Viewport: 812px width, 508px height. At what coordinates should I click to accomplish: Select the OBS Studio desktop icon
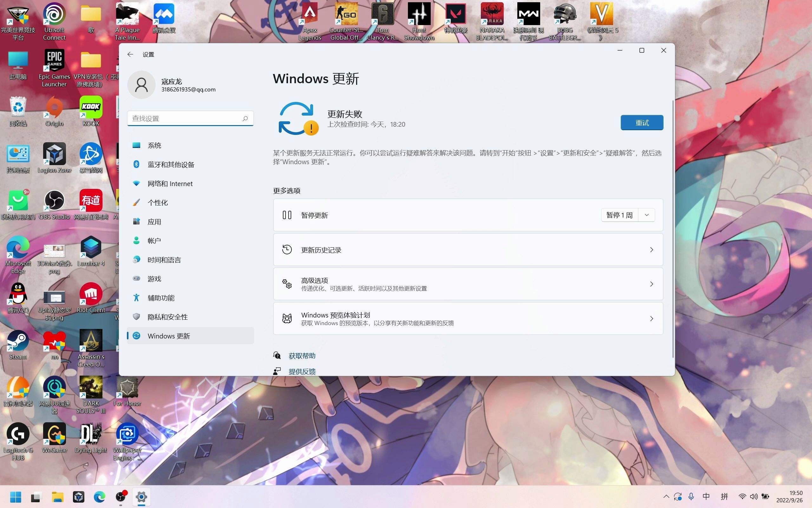pyautogui.click(x=54, y=205)
